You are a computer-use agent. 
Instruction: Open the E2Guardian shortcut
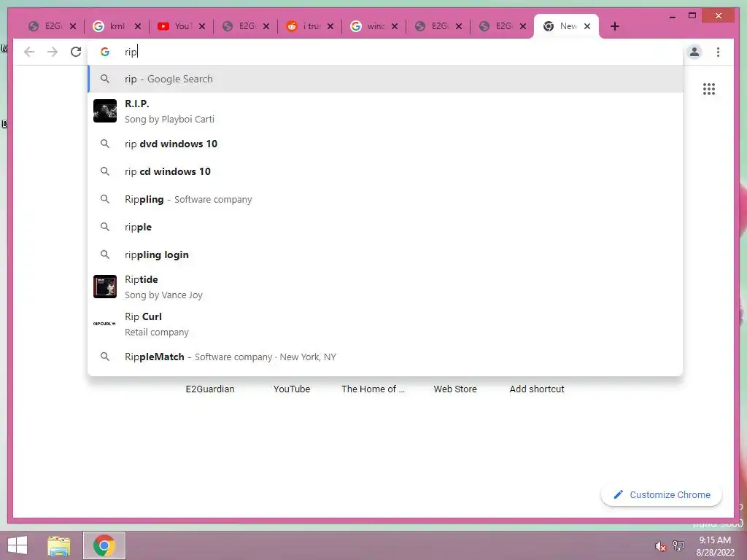coord(210,389)
